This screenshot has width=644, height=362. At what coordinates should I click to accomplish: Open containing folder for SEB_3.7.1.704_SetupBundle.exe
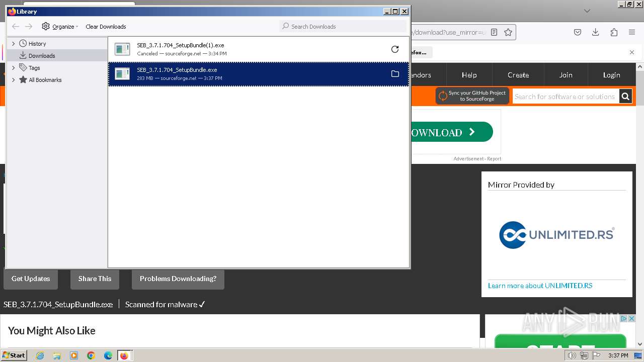tap(395, 74)
